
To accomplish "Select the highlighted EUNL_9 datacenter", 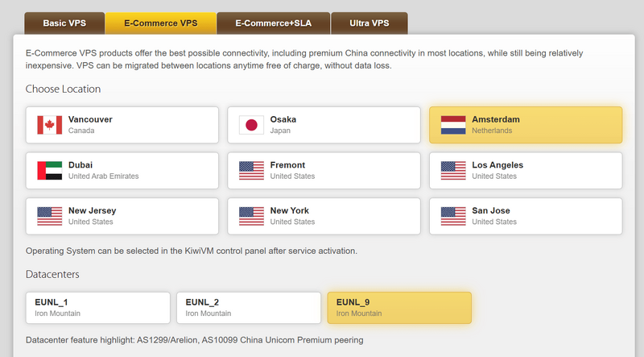I will tap(399, 308).
